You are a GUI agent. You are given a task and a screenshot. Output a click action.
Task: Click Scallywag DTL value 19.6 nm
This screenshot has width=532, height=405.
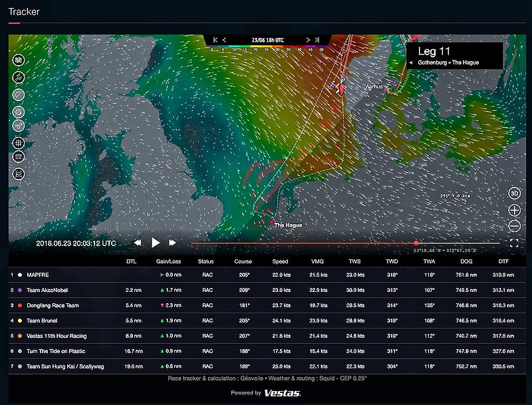click(x=134, y=366)
